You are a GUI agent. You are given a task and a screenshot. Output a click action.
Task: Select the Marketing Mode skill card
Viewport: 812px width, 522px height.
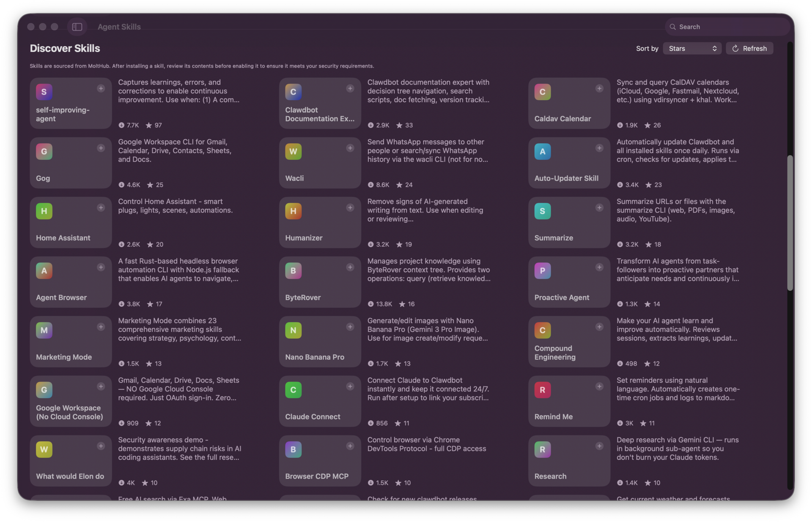tap(71, 342)
